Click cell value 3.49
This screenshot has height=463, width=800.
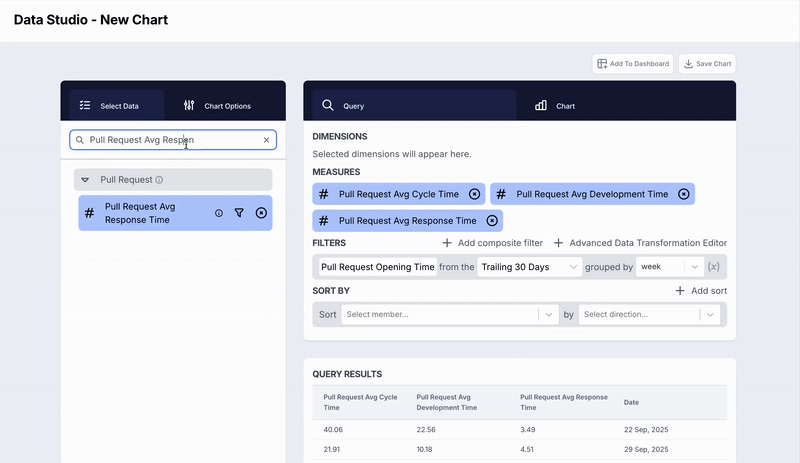[x=528, y=430]
